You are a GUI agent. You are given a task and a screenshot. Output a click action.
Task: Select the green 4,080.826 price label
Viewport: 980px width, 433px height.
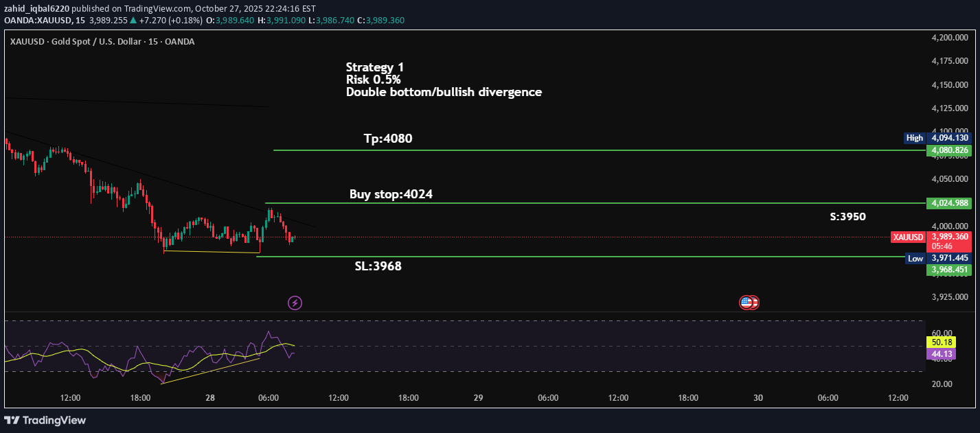click(948, 150)
